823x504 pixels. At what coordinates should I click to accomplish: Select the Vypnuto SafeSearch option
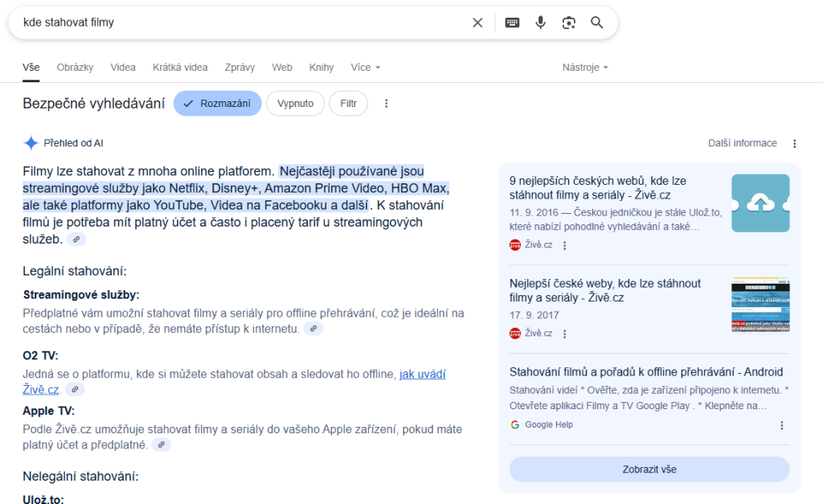coord(295,104)
